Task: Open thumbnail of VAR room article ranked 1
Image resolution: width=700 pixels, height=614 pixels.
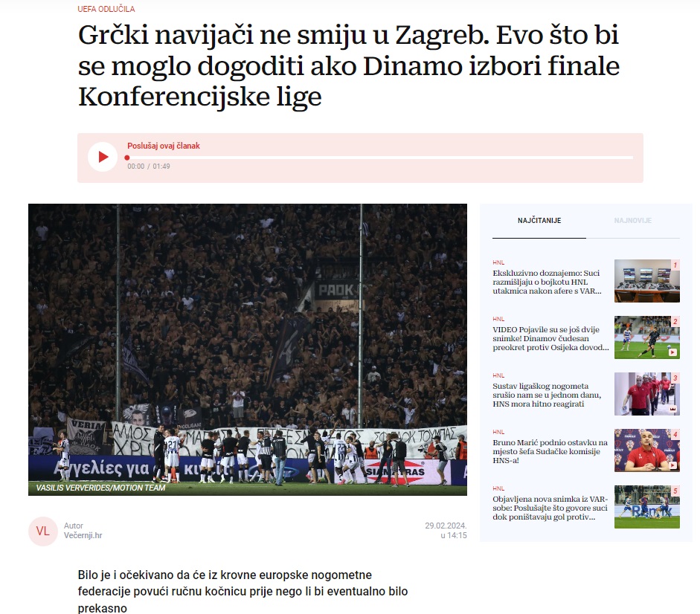Action: (x=647, y=281)
